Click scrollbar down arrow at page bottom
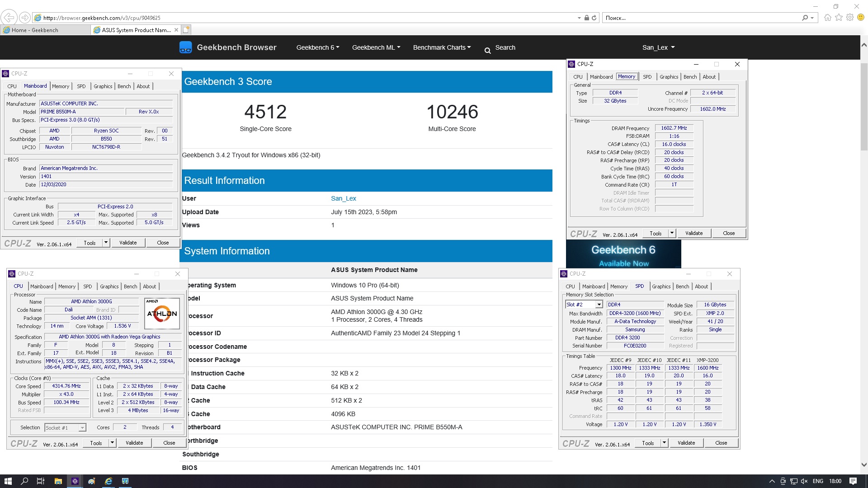Screen dimensions: 868x488 (864, 465)
